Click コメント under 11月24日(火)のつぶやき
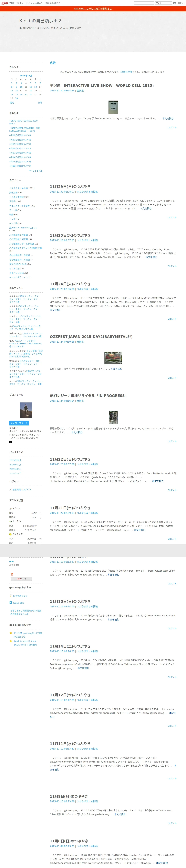The image size is (186, 868). (x=172, y=319)
